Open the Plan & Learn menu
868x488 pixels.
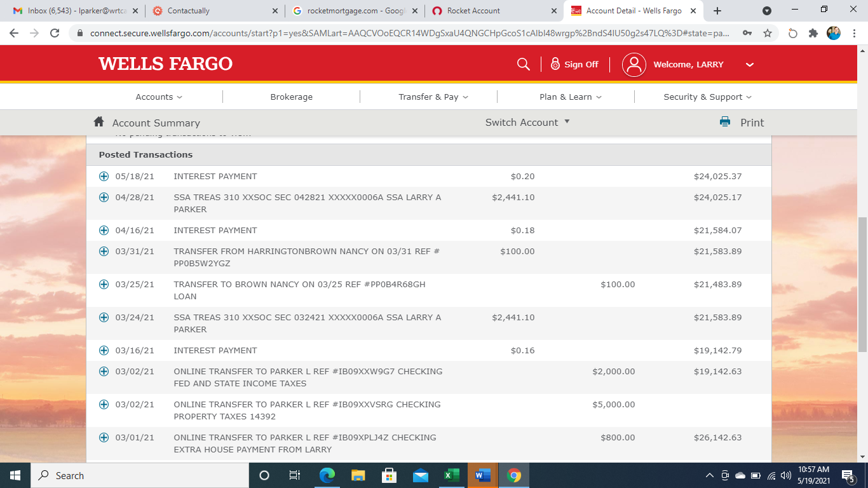point(571,97)
